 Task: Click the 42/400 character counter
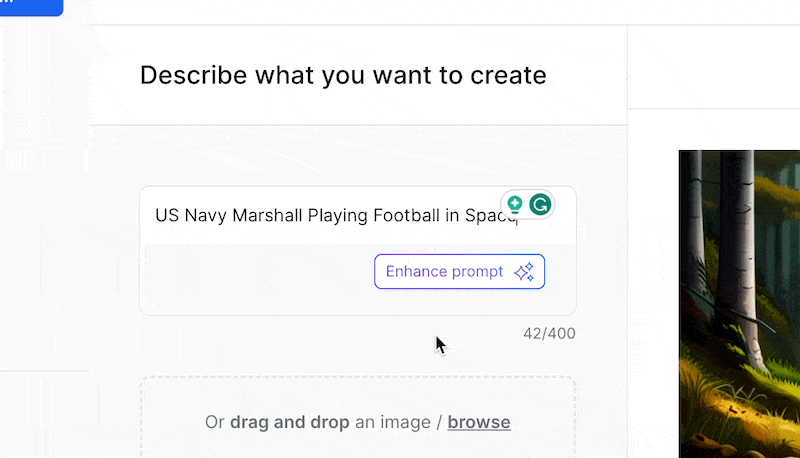click(x=549, y=333)
